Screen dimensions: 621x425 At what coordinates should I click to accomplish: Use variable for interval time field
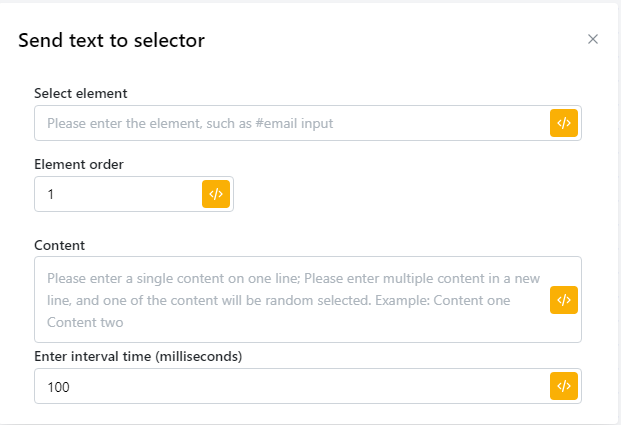(564, 387)
